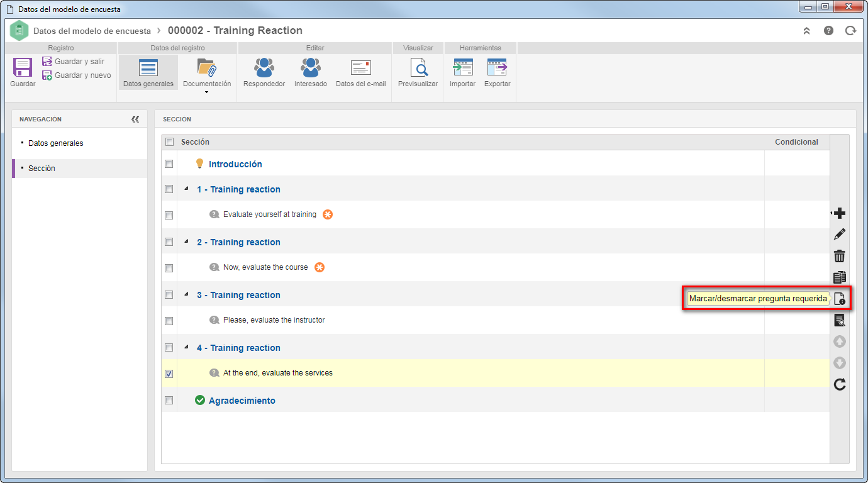Check the 2 - Training reaction checkbox
Screen dimensions: 868x483
[169, 241]
